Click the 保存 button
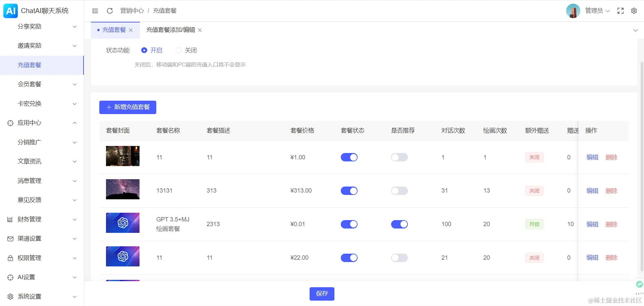Image resolution: width=644 pixels, height=306 pixels. coord(322,294)
